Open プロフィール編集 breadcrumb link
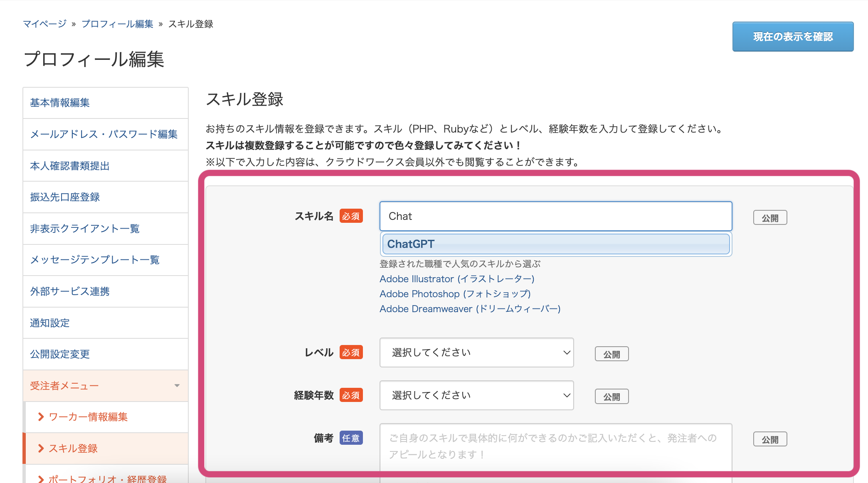 (x=117, y=24)
